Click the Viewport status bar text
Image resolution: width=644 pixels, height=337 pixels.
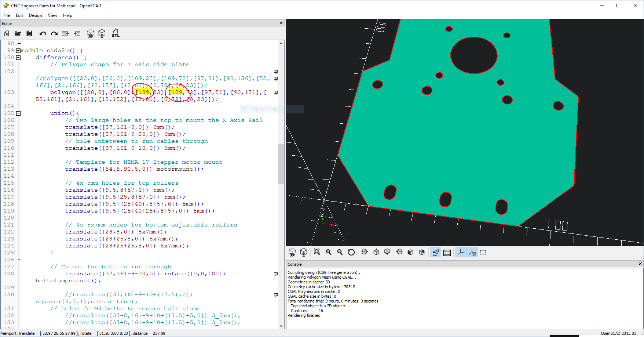[83, 333]
